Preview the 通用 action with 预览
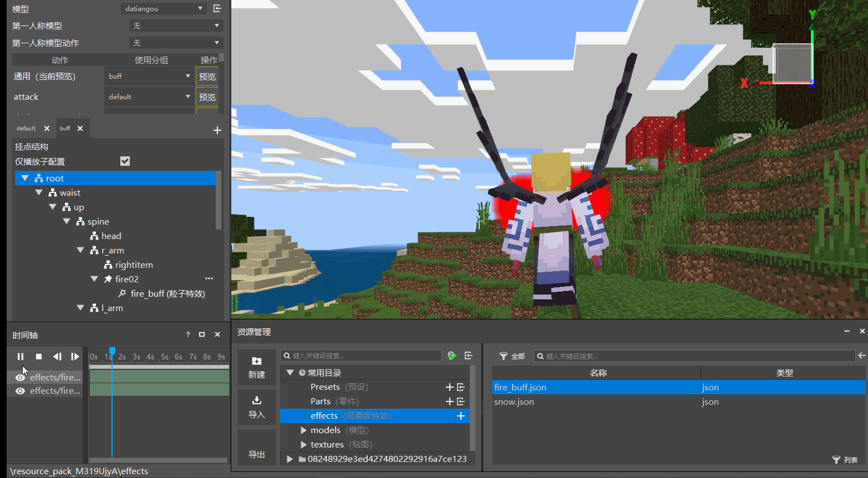The height and width of the screenshot is (478, 868). pyautogui.click(x=207, y=77)
